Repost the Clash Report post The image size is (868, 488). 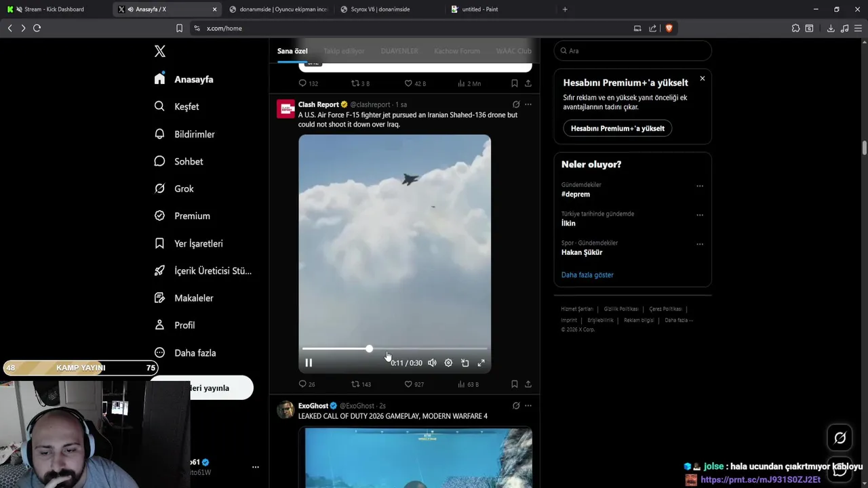point(361,384)
